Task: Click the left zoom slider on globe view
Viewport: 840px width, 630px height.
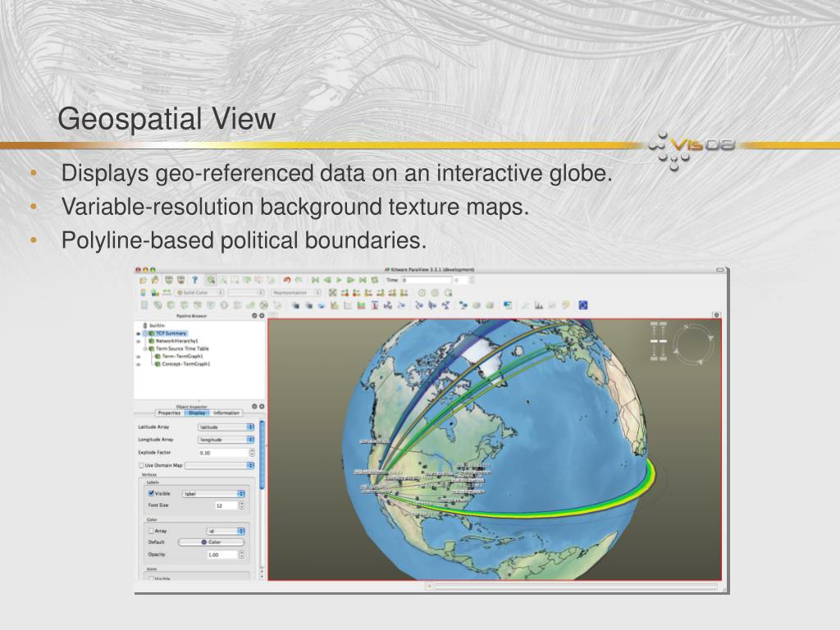Action: (654, 340)
